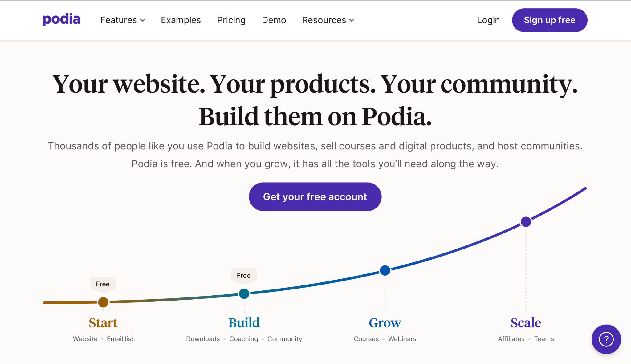Image resolution: width=631 pixels, height=364 pixels.
Task: Click the Free label badge on Start
Action: pos(103,283)
